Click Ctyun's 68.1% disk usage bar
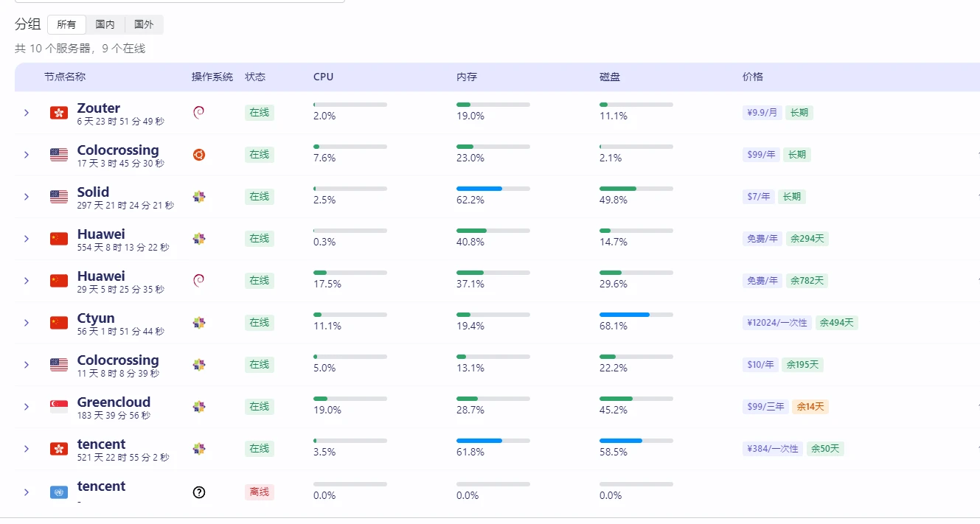 click(636, 315)
